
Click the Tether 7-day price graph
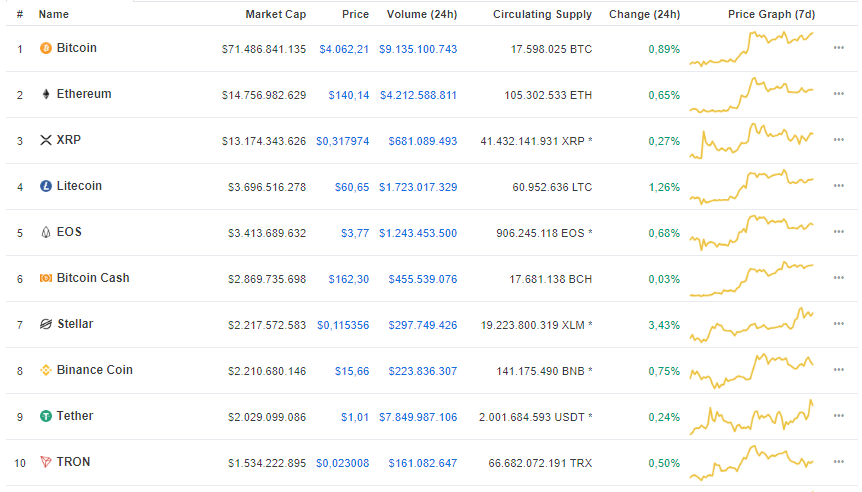pyautogui.click(x=752, y=417)
